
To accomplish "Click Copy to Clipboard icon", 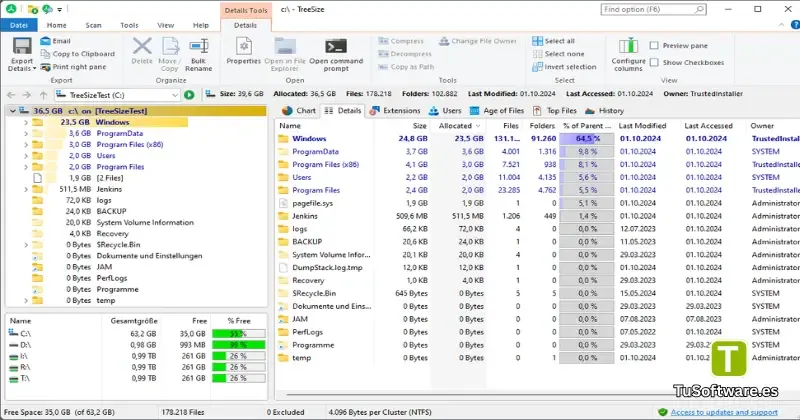I will pyautogui.click(x=45, y=54).
